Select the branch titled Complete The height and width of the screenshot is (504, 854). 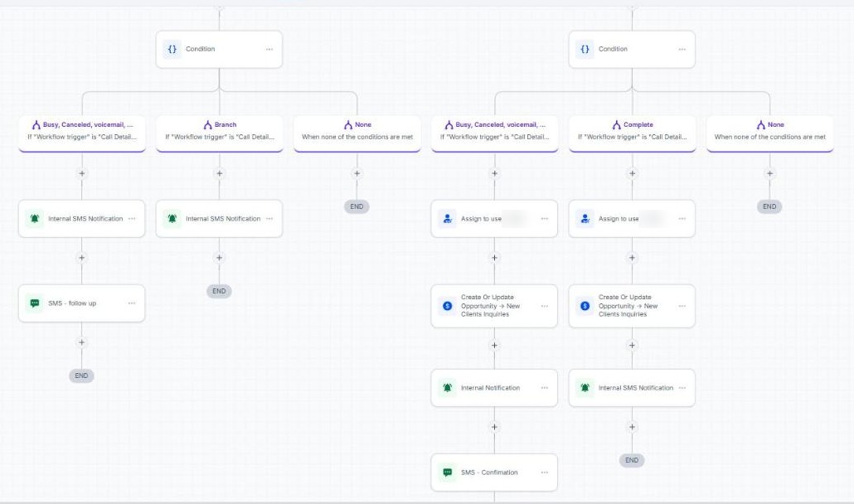(633, 133)
